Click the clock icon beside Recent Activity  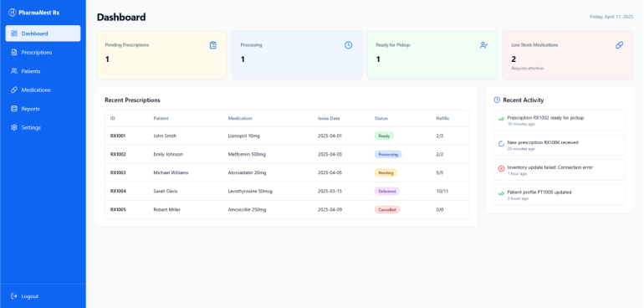pyautogui.click(x=497, y=100)
